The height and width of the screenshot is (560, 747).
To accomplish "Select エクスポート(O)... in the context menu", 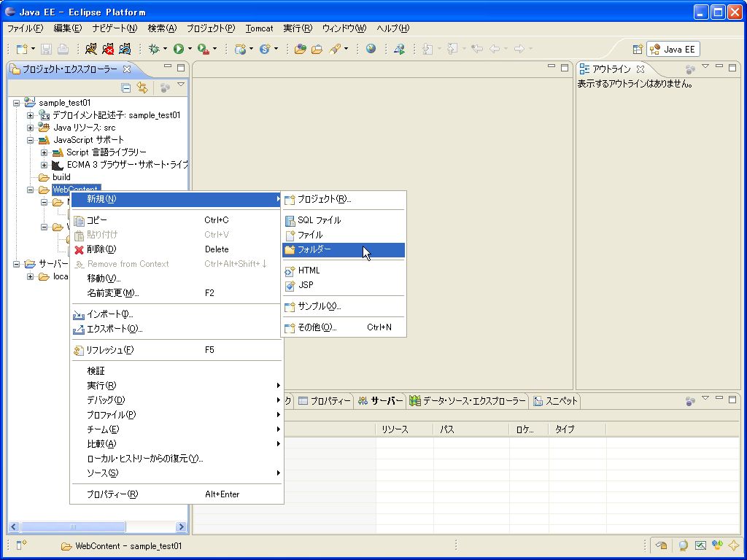I will 177,329.
